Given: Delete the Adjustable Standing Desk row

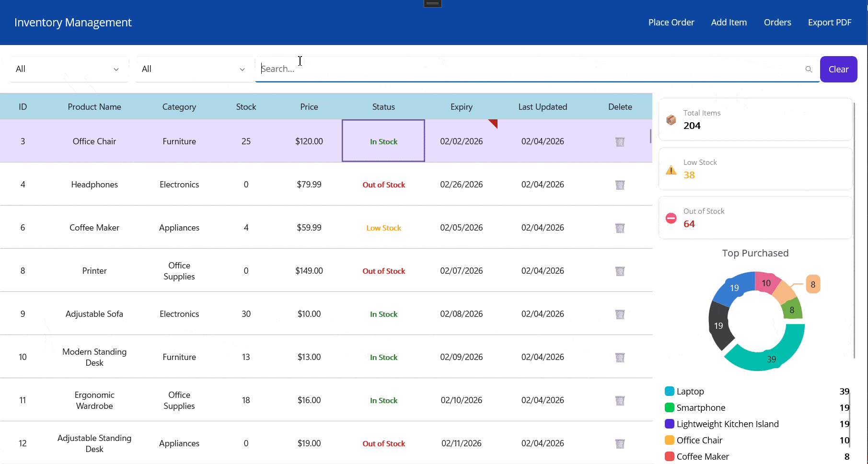Looking at the screenshot, I should (x=620, y=443).
